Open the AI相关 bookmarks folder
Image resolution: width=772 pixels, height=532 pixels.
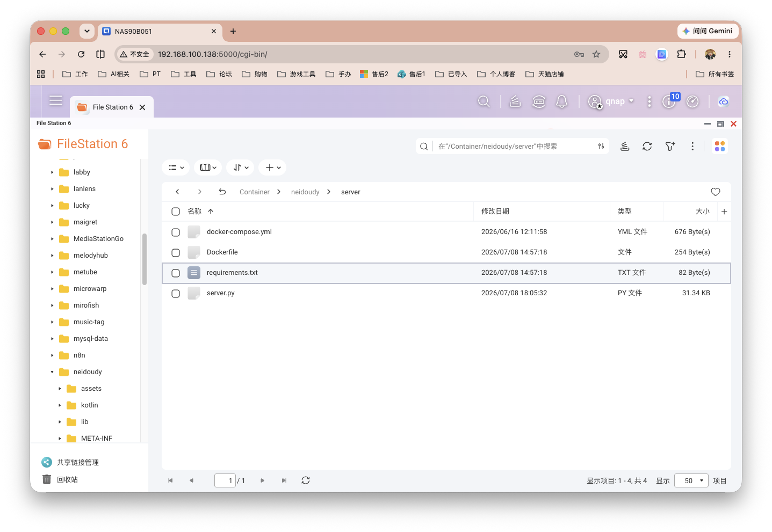(x=113, y=74)
